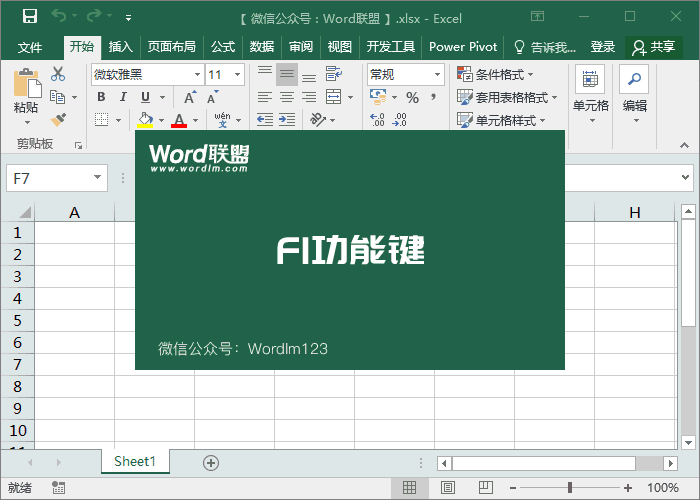Image resolution: width=700 pixels, height=500 pixels.
Task: Open the clipboard pane launcher
Action: (78, 146)
